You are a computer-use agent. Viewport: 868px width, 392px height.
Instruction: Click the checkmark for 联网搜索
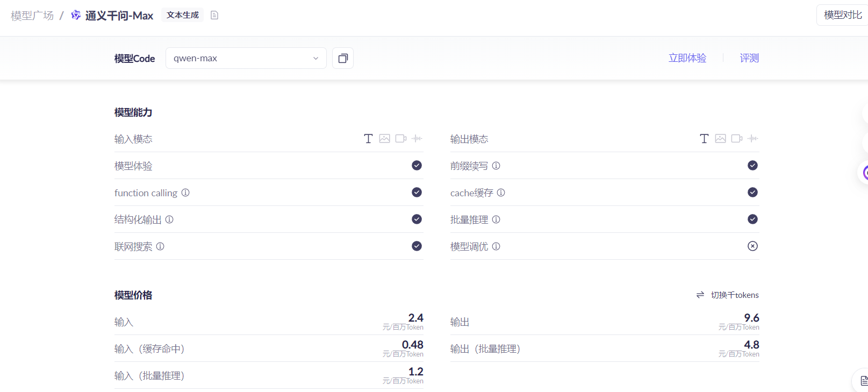click(x=417, y=246)
